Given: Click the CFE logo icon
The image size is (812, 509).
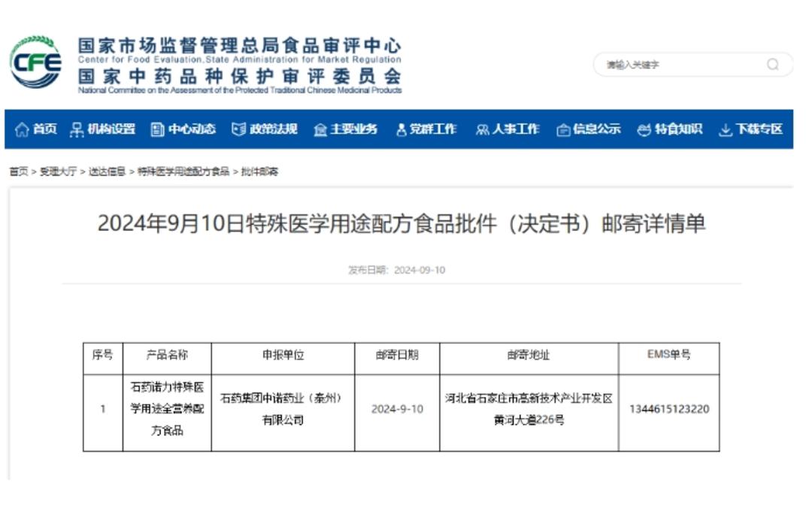Looking at the screenshot, I should (x=36, y=62).
